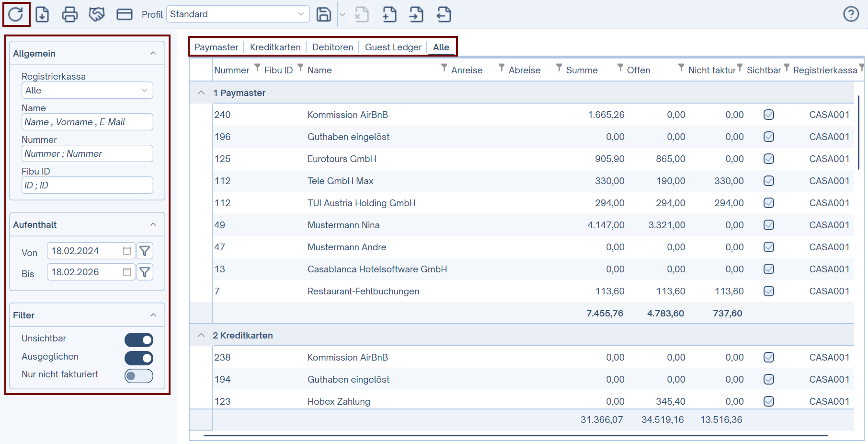
Task: Switch to the Guest Ledger tab
Action: (393, 47)
